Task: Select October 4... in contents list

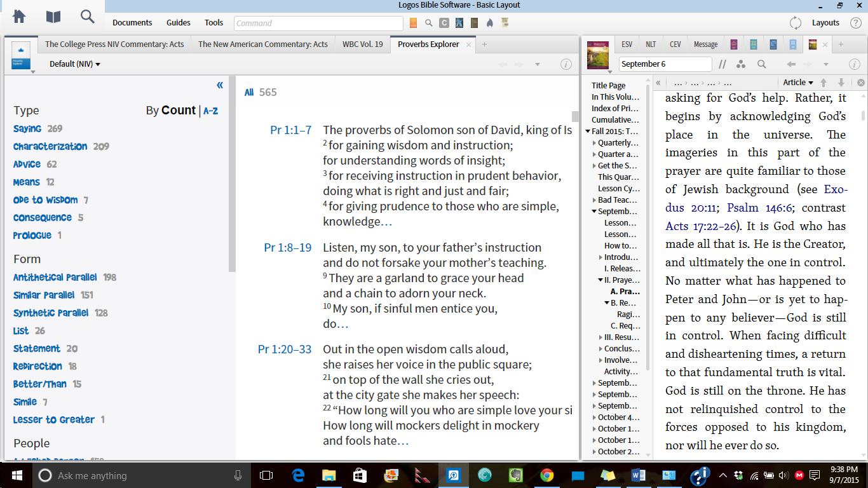Action: 619,417
